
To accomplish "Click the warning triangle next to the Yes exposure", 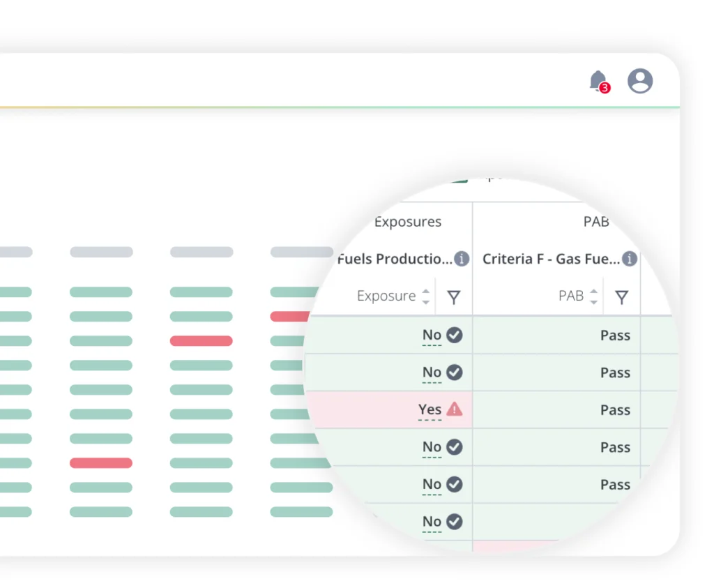I will 454,410.
